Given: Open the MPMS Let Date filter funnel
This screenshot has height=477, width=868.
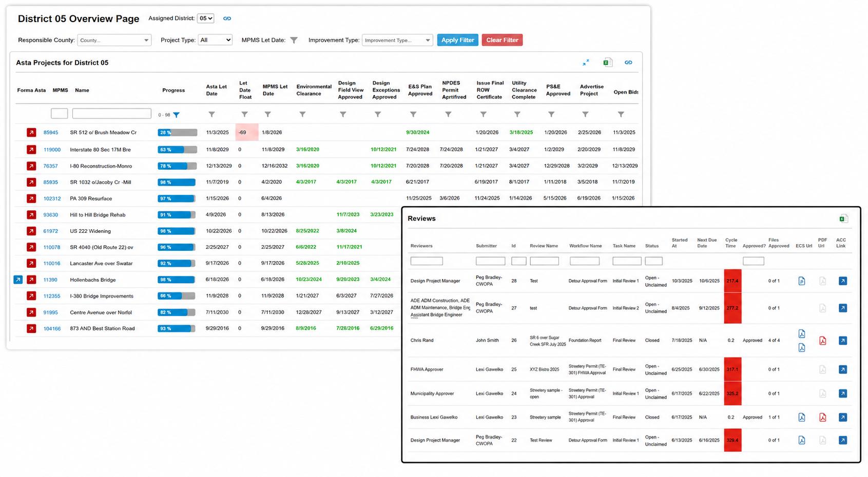Looking at the screenshot, I should coord(294,40).
